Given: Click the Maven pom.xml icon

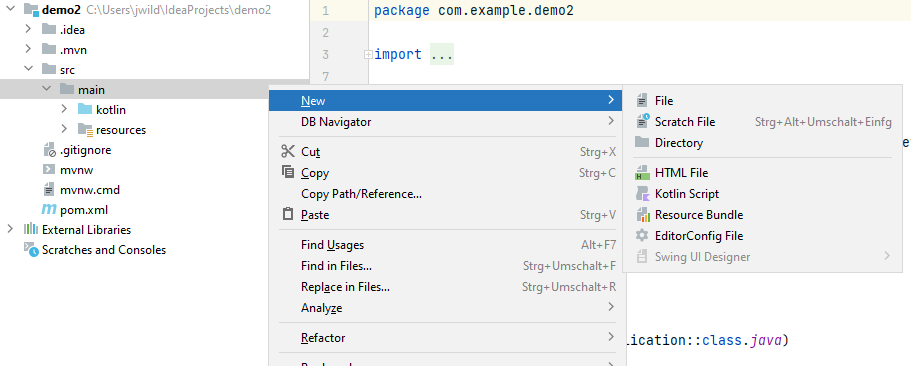Looking at the screenshot, I should point(49,210).
